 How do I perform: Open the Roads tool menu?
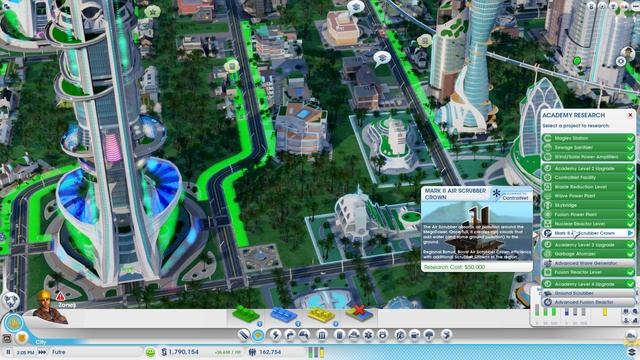click(244, 335)
